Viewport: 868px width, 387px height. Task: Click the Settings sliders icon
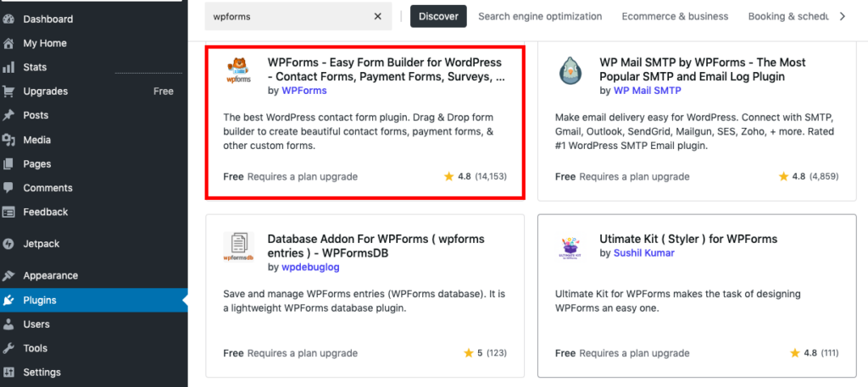tap(8, 372)
